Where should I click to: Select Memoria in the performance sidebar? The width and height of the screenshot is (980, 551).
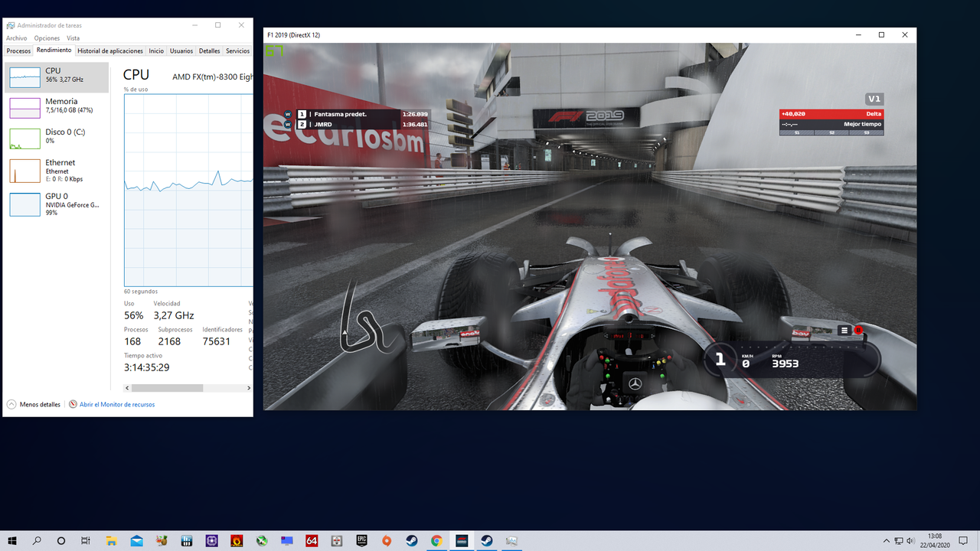57,108
